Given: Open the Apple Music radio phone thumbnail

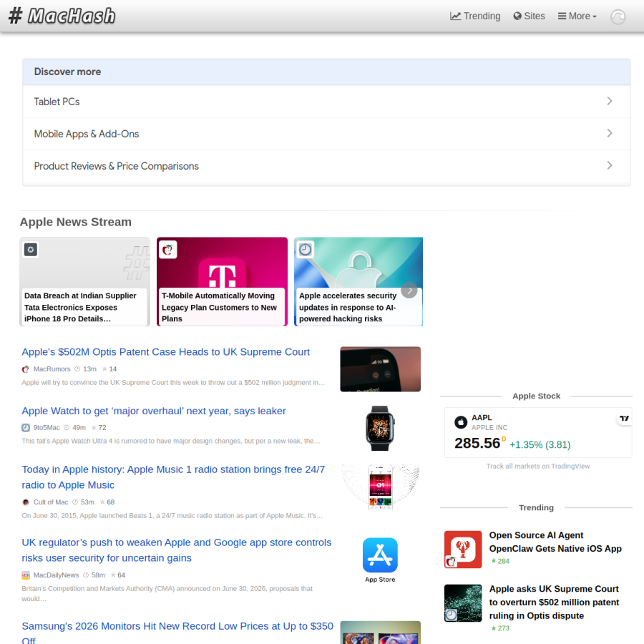Looking at the screenshot, I should tap(381, 487).
